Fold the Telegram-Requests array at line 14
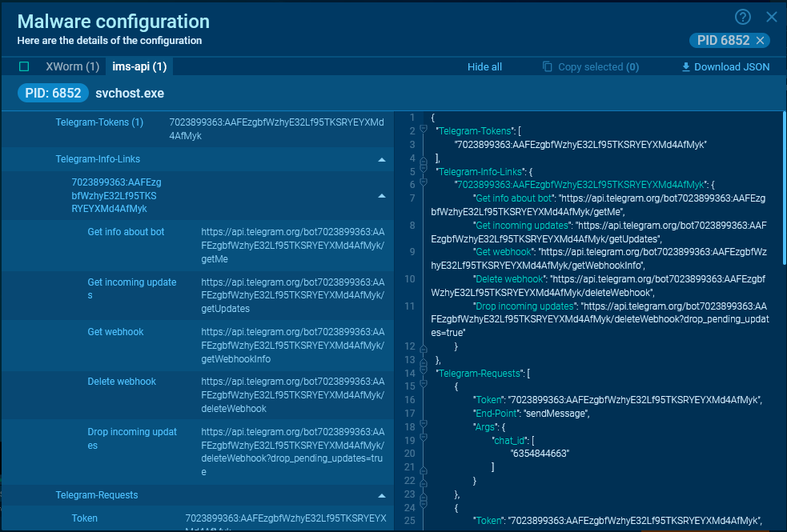This screenshot has width=787, height=532. click(423, 374)
